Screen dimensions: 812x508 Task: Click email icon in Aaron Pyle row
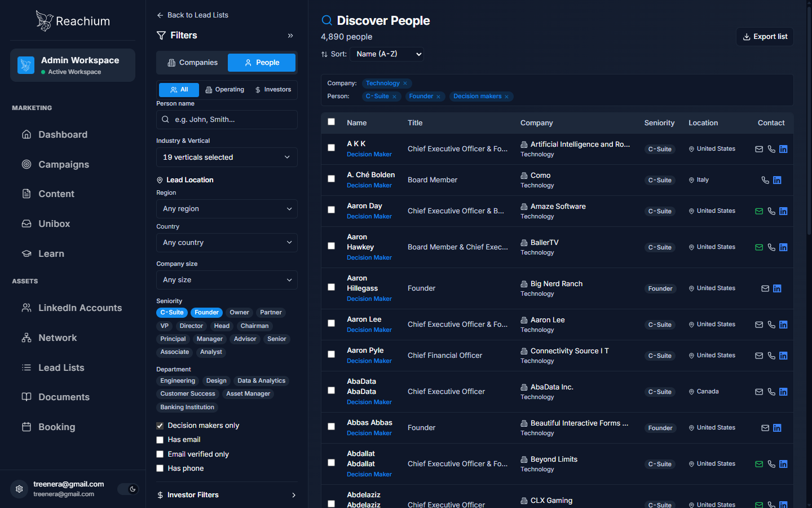tap(759, 356)
